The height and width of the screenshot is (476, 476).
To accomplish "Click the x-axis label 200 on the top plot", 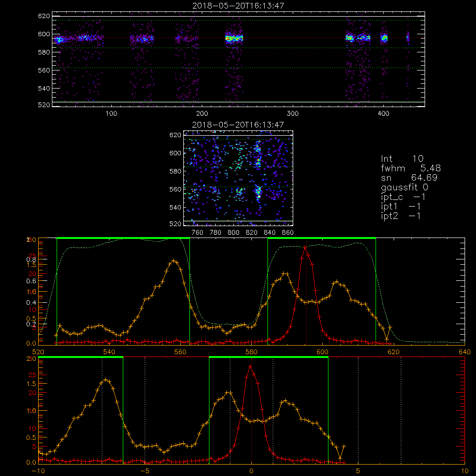I will [202, 114].
